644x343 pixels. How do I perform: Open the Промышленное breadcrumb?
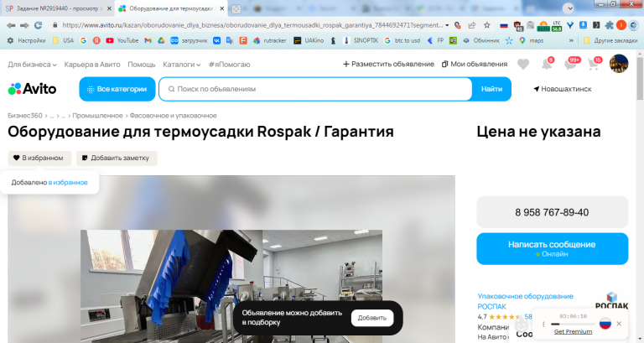pos(97,116)
